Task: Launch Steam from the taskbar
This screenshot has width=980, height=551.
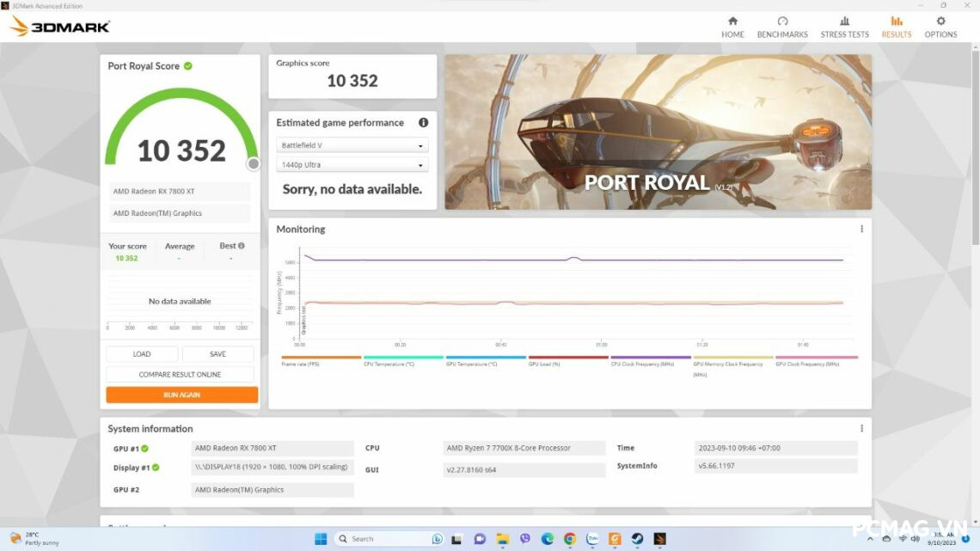Action: pos(637,539)
